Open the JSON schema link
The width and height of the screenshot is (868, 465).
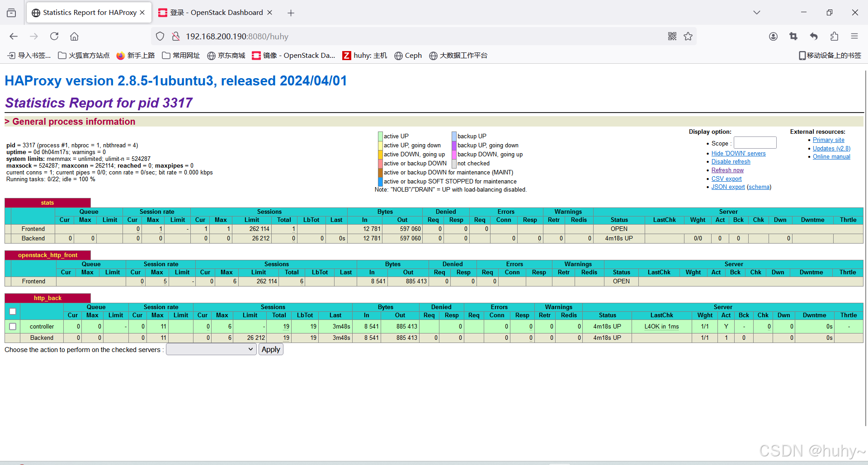coord(759,187)
